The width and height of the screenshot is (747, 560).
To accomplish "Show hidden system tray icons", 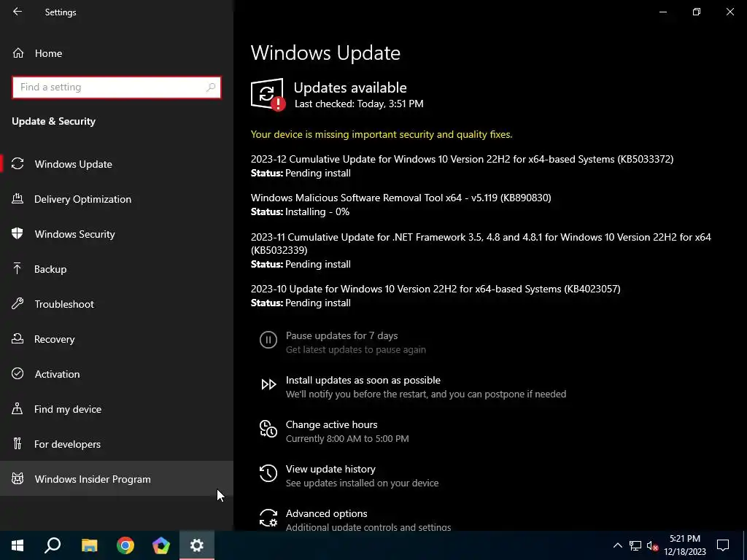I will [x=617, y=545].
